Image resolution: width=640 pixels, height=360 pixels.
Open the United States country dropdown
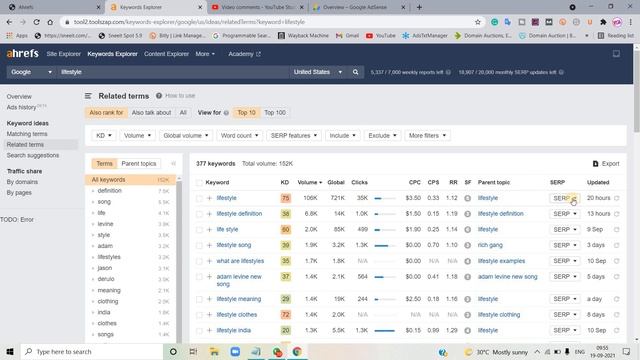[x=317, y=72]
